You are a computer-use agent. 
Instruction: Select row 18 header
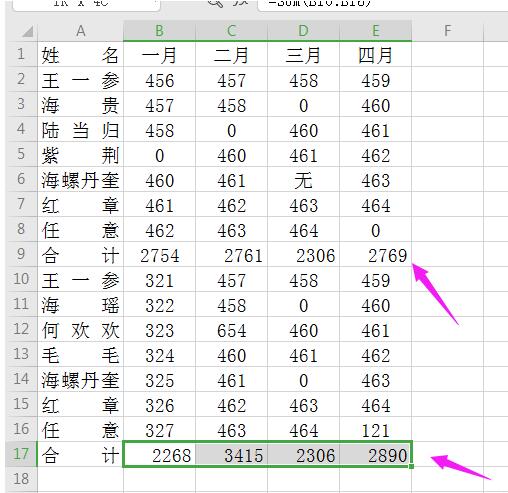21,479
